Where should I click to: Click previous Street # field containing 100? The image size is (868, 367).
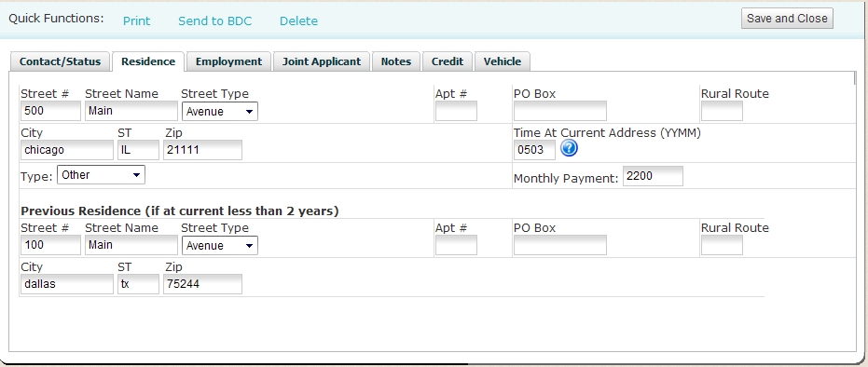click(51, 245)
